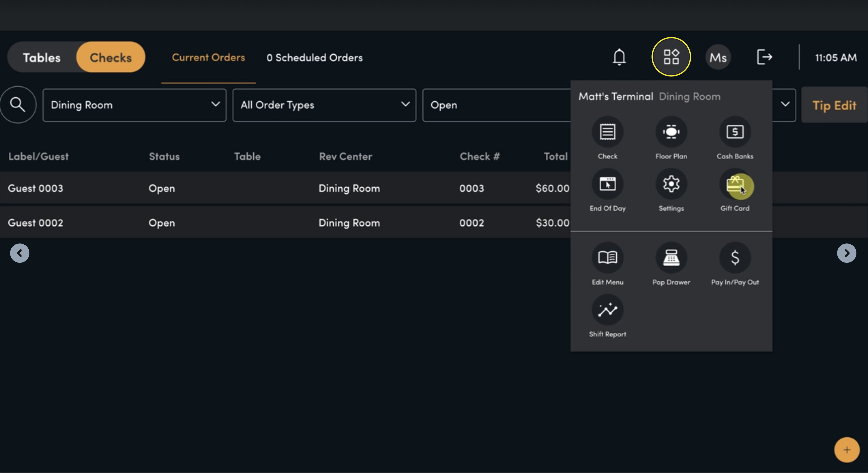Switch to the Tables view toggle
The image size is (868, 473).
42,57
